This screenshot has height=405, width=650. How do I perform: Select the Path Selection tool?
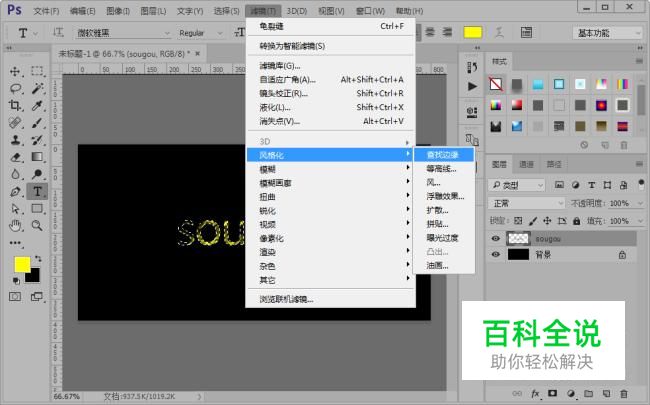click(x=15, y=209)
